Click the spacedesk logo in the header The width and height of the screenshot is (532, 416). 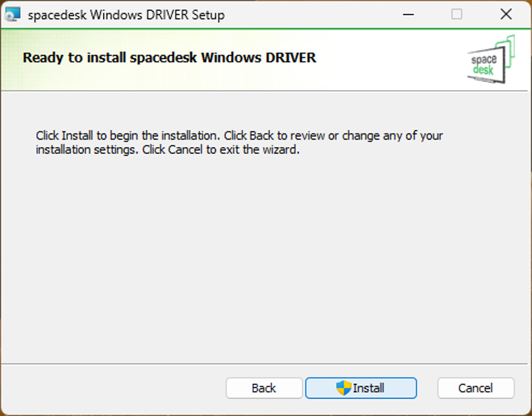[x=491, y=60]
